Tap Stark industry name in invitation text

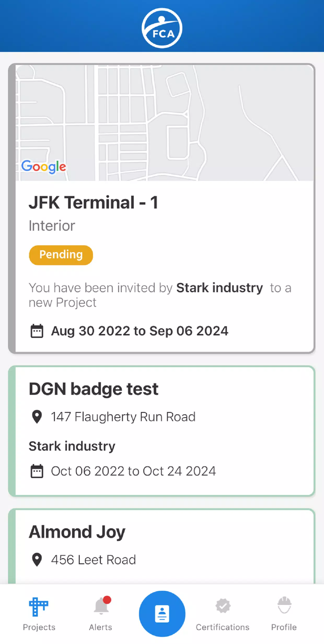[x=219, y=288]
